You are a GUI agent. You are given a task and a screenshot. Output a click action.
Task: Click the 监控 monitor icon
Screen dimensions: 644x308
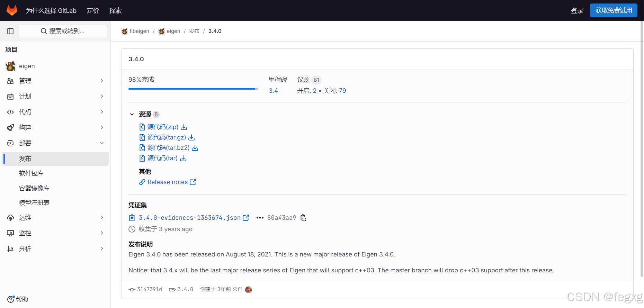pos(10,233)
